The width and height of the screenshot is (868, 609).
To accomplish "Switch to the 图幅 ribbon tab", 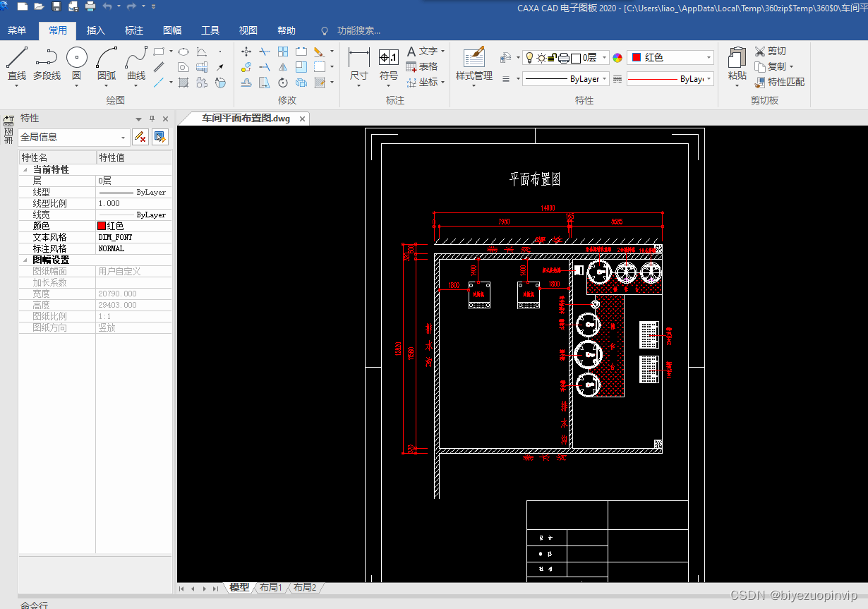I will (172, 30).
